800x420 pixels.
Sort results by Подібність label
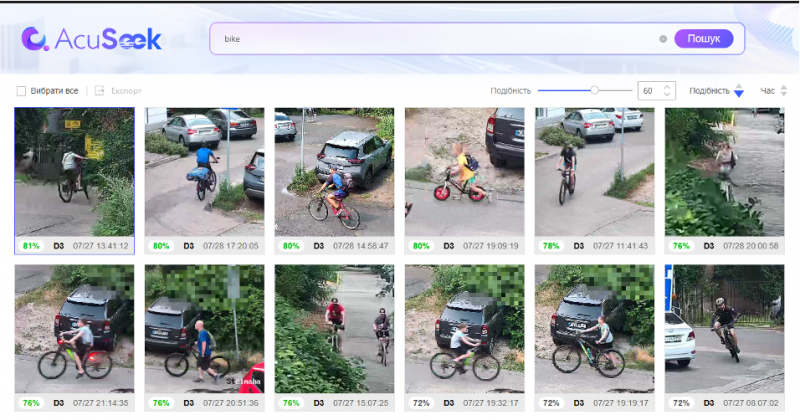709,91
